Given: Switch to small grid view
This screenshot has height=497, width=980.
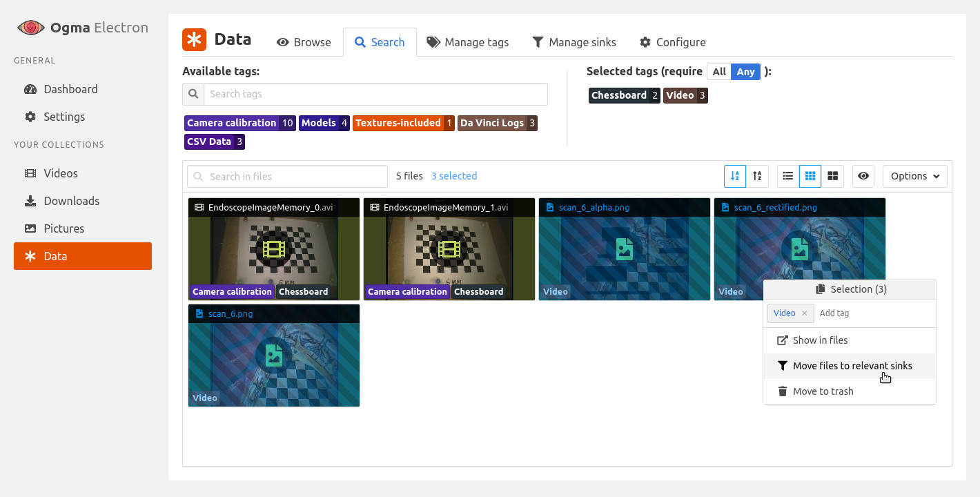Looking at the screenshot, I should point(810,176).
